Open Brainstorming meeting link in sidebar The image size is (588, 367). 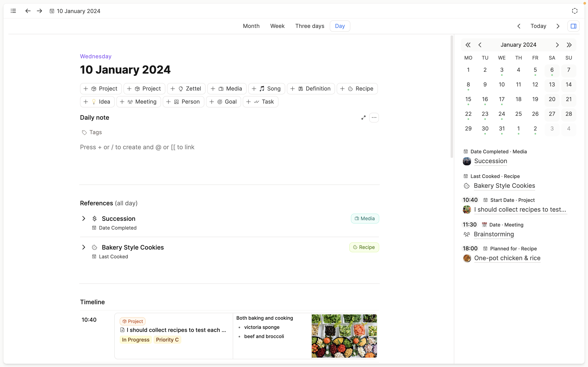pos(494,234)
